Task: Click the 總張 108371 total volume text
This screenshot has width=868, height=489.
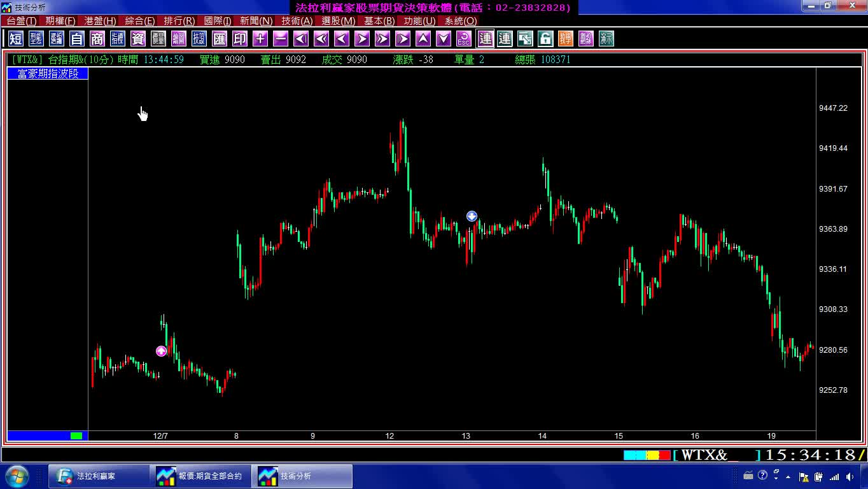Action: tap(543, 59)
